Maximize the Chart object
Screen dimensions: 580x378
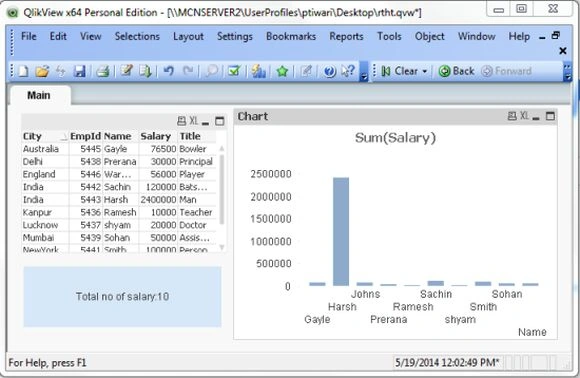click(x=550, y=116)
